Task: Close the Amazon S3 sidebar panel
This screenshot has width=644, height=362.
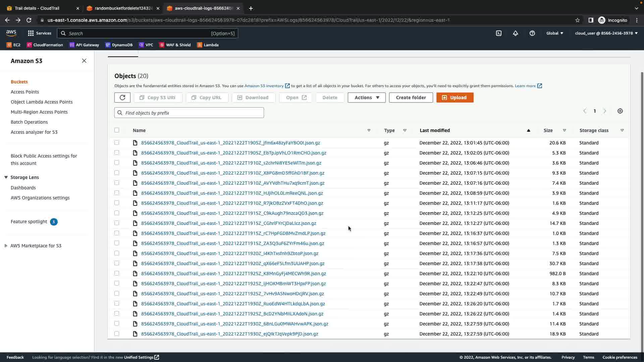Action: click(x=84, y=61)
